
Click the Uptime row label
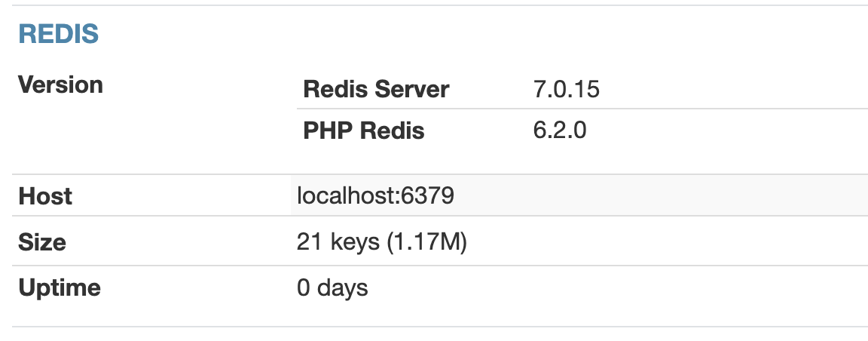60,288
